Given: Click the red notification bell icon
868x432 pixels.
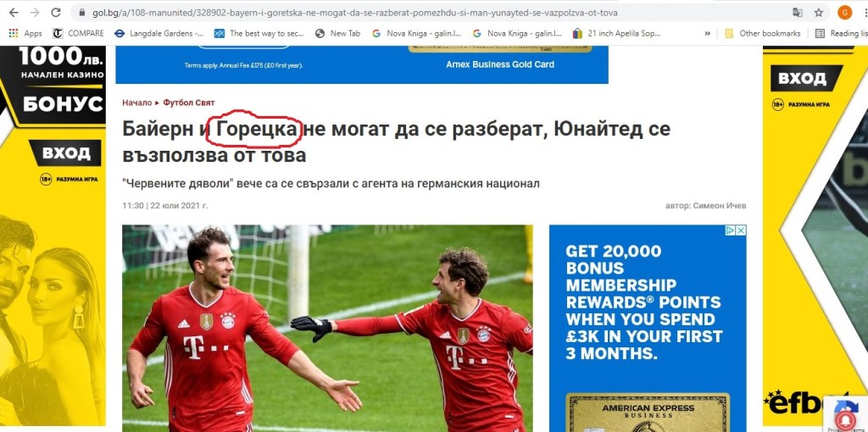Looking at the screenshot, I should [843, 420].
